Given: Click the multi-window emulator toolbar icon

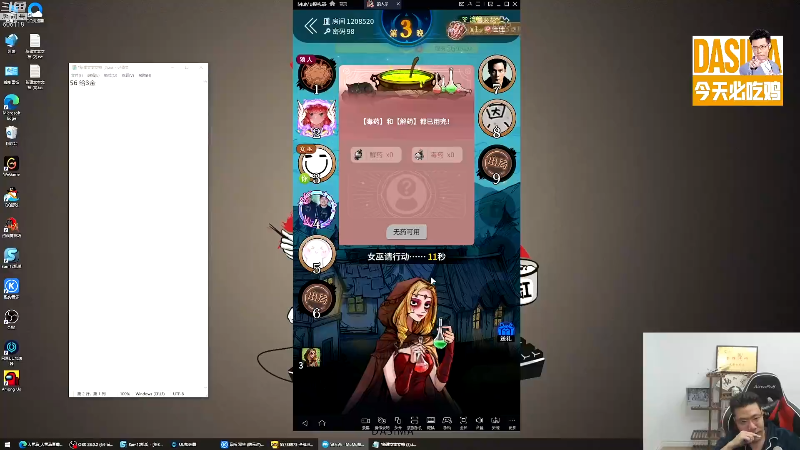Looking at the screenshot, I should (x=398, y=423).
